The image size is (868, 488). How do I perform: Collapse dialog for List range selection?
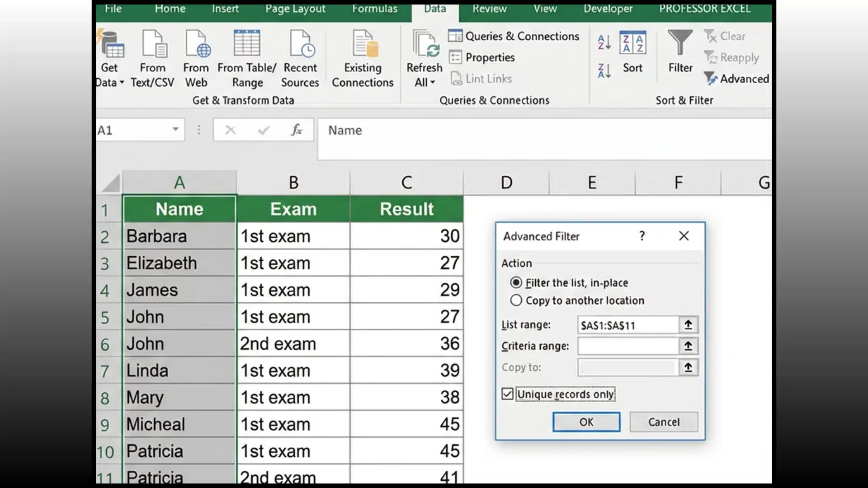coord(688,325)
